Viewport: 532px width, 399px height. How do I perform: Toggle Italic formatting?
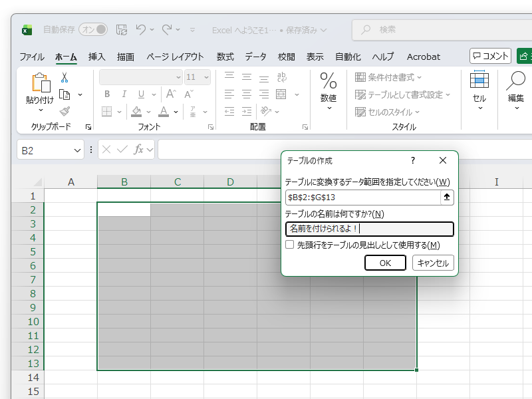point(124,94)
